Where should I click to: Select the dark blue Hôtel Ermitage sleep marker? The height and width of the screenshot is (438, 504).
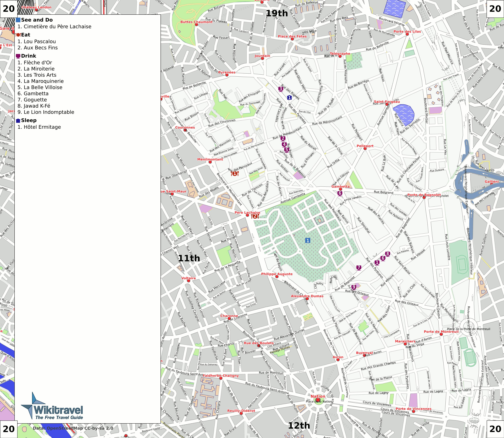(289, 97)
